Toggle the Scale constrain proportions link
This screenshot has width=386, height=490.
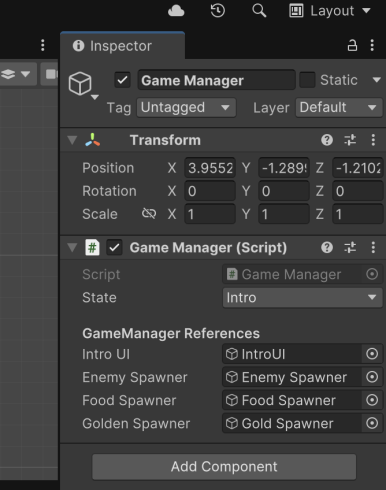(x=149, y=213)
